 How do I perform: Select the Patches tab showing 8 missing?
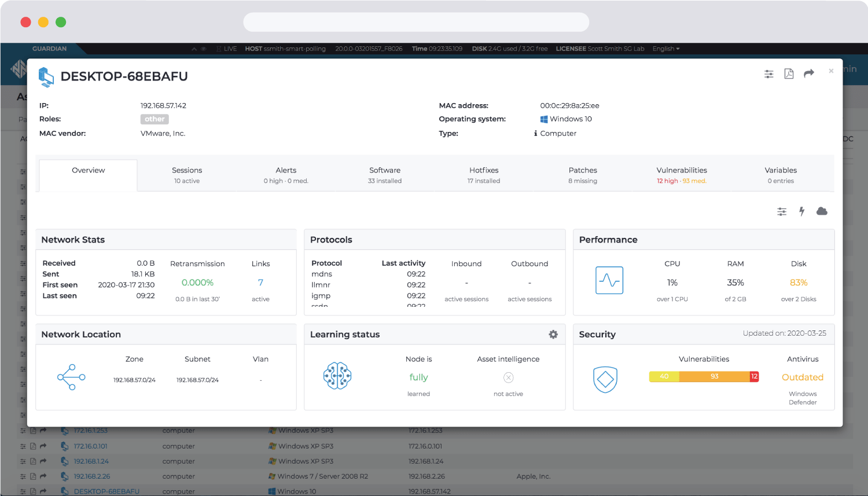coord(583,175)
